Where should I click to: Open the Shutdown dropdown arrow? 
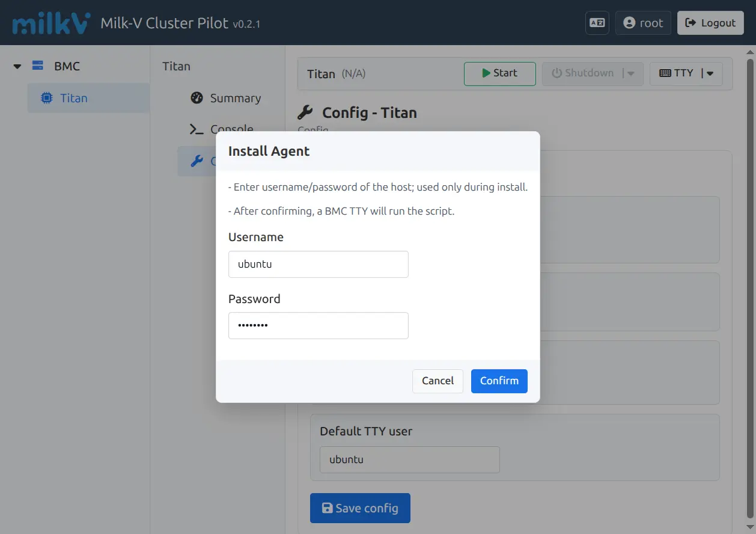click(x=630, y=73)
